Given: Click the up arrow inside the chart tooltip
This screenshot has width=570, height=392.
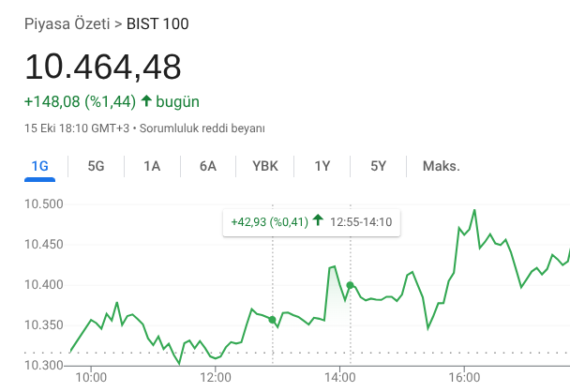Looking at the screenshot, I should click(318, 221).
